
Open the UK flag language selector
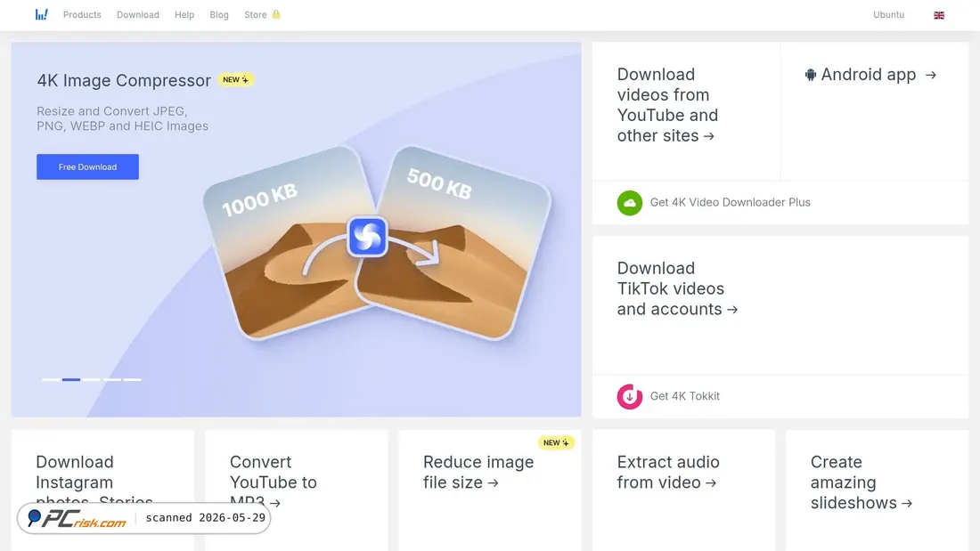tap(939, 15)
